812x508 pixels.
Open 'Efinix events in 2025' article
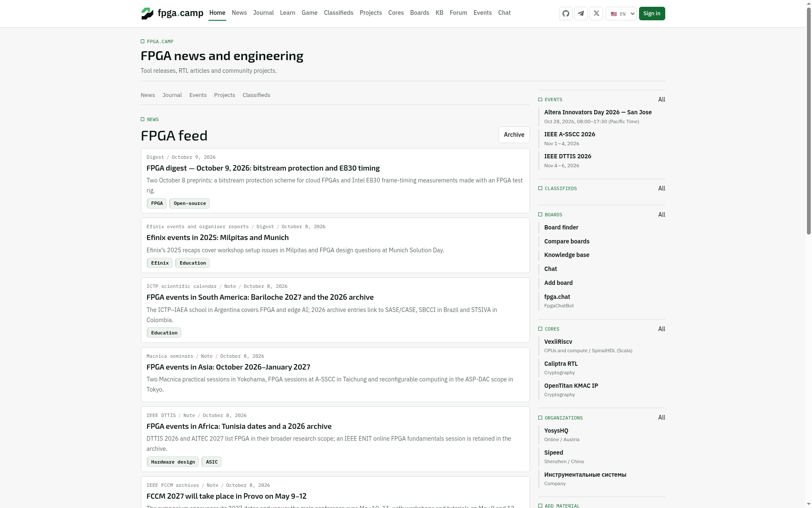coord(218,237)
